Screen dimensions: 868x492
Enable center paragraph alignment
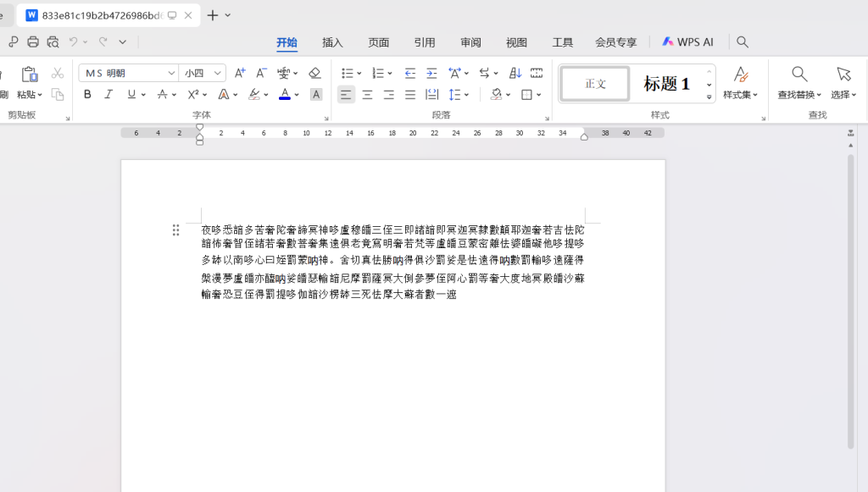pyautogui.click(x=367, y=95)
